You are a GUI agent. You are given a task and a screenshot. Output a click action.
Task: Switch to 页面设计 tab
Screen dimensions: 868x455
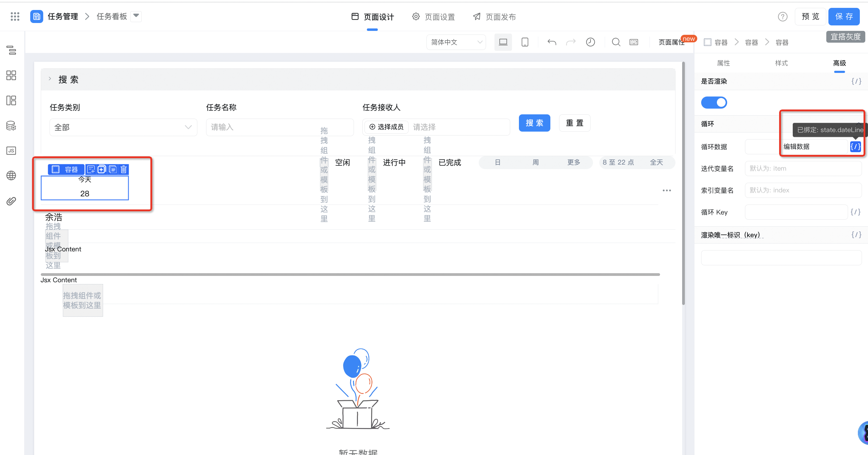point(372,17)
